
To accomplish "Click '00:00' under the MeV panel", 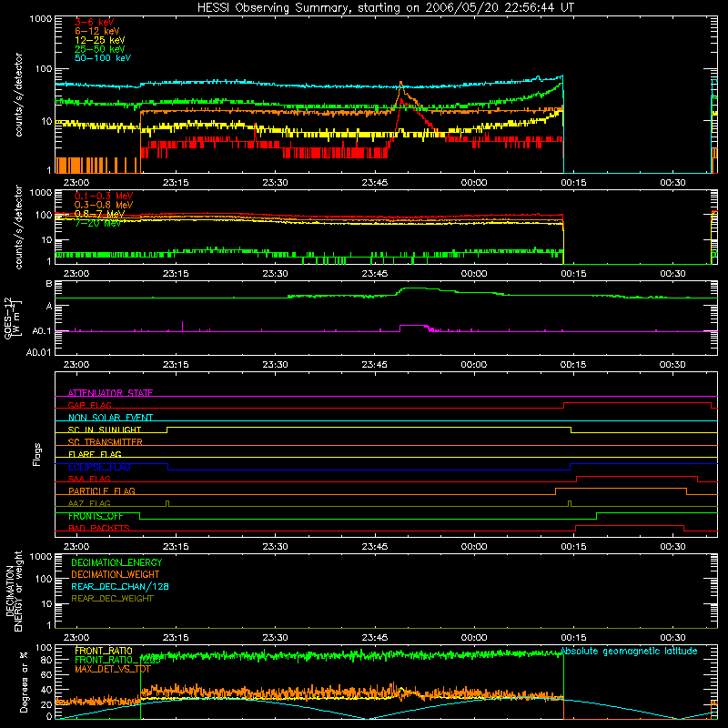I will [x=474, y=274].
